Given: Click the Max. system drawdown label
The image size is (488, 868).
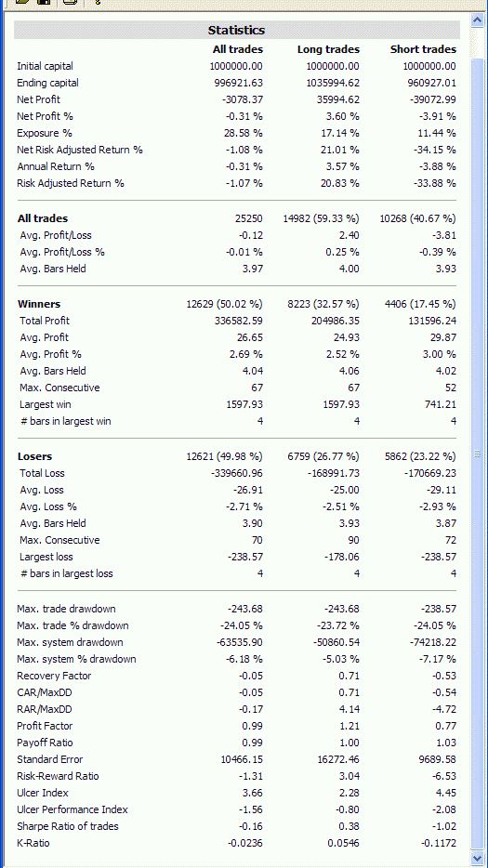Looking at the screenshot, I should 70,642.
